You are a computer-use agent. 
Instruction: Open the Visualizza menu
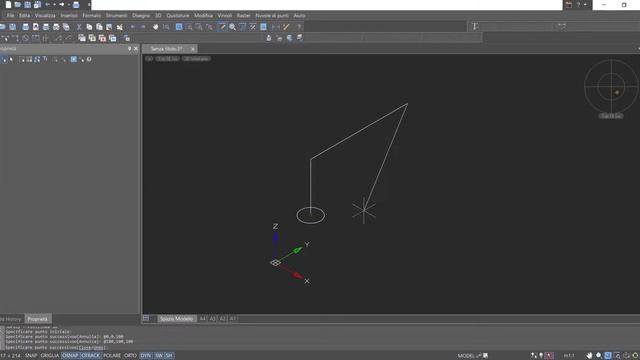(45, 16)
